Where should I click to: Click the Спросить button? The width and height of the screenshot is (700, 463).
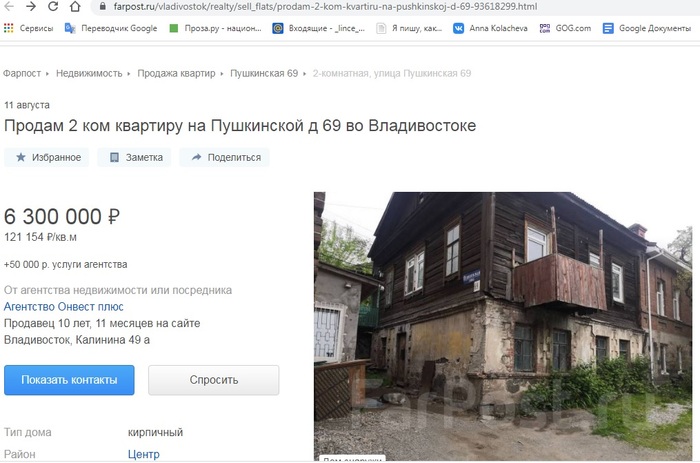(214, 380)
